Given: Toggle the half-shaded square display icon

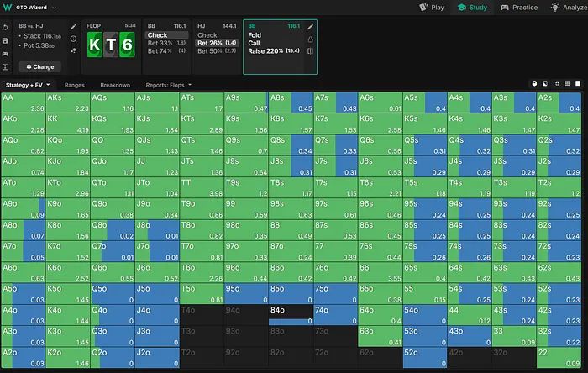Looking at the screenshot, I should pyautogui.click(x=547, y=85).
